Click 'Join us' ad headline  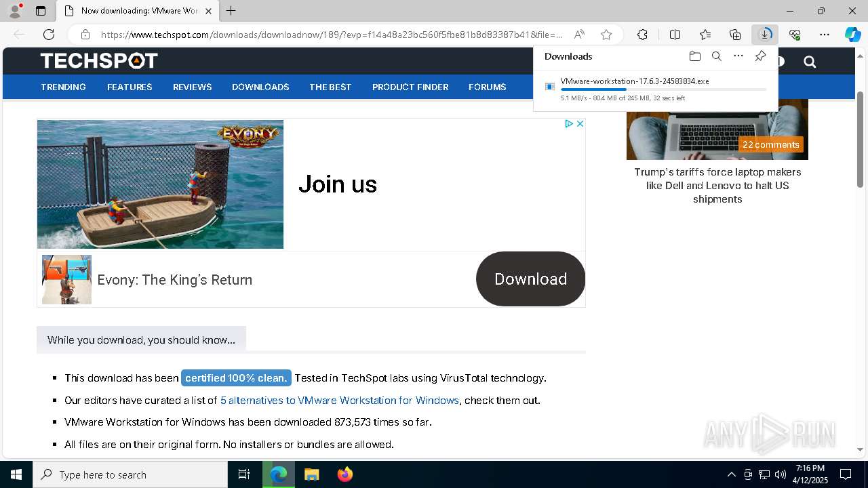coord(338,184)
